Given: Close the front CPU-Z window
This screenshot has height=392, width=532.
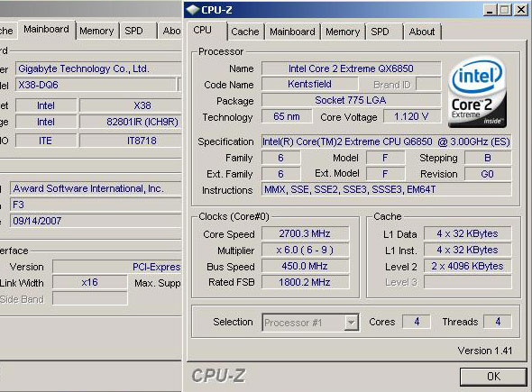Looking at the screenshot, I should [x=521, y=10].
